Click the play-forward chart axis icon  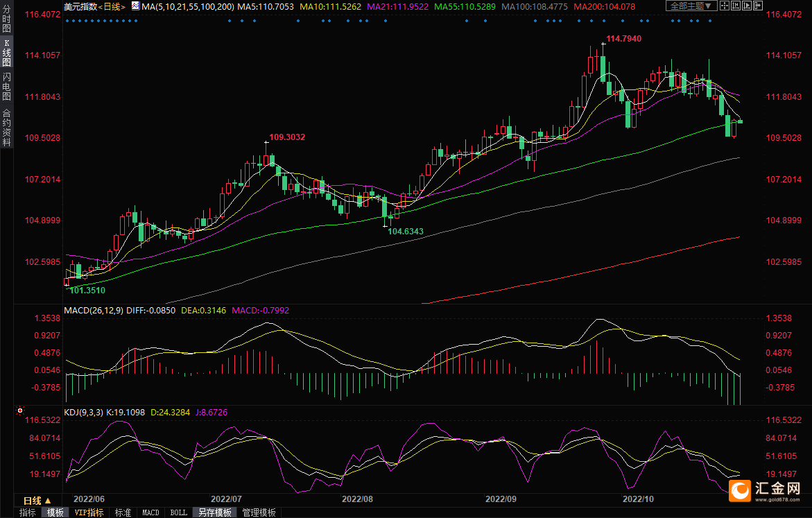pyautogui.click(x=747, y=6)
